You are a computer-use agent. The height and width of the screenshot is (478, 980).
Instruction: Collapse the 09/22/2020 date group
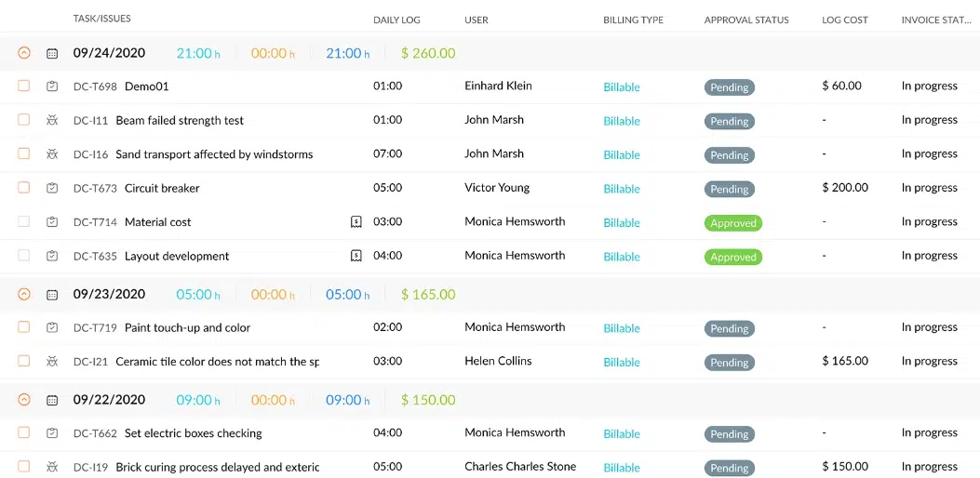coord(24,400)
